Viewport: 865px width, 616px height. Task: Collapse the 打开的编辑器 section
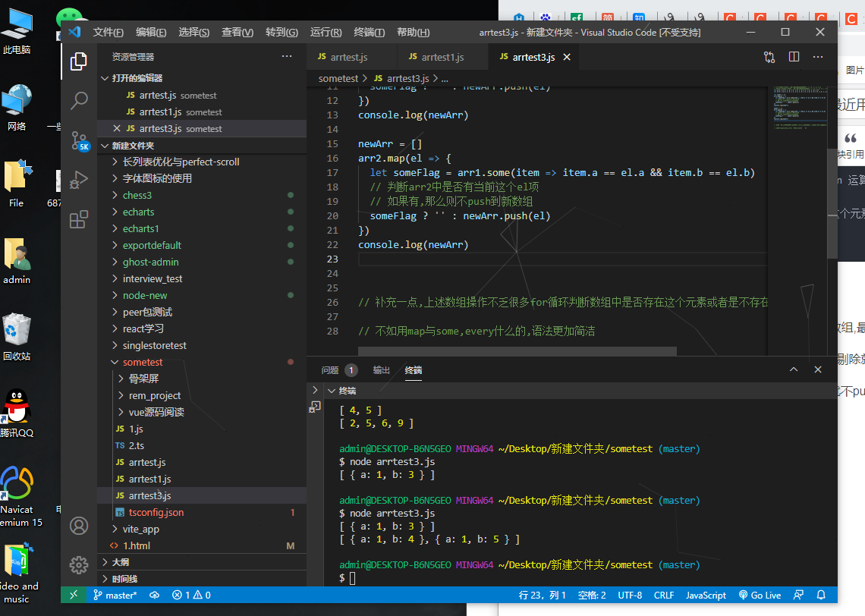202,78
